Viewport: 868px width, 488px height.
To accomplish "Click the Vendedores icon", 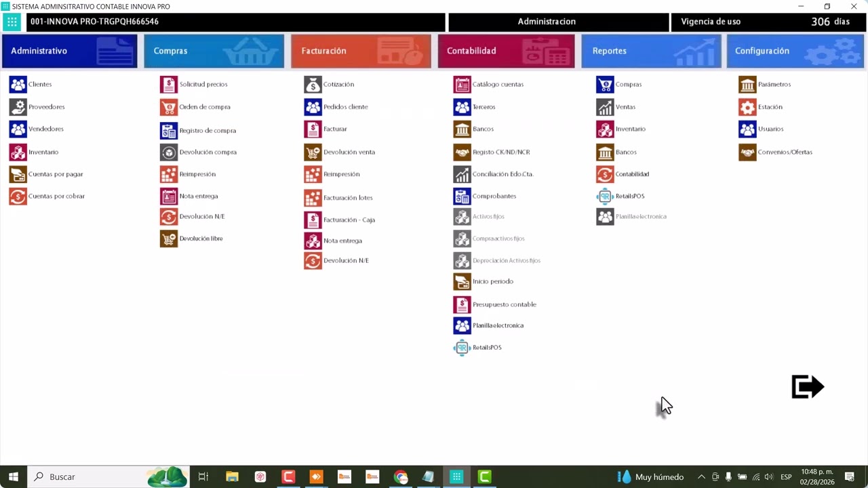I will pyautogui.click(x=18, y=129).
